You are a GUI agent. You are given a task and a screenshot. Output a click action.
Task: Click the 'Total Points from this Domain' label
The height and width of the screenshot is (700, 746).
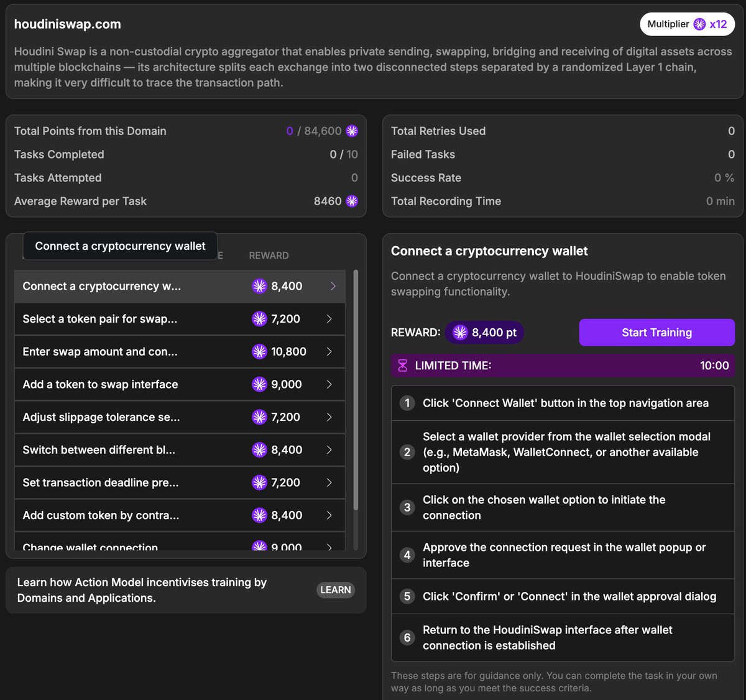pyautogui.click(x=90, y=131)
